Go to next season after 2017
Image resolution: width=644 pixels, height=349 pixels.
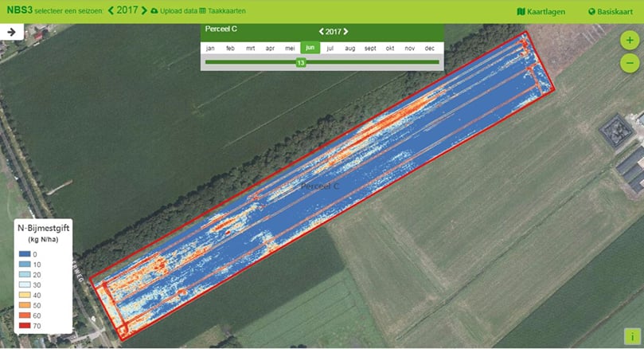click(144, 10)
